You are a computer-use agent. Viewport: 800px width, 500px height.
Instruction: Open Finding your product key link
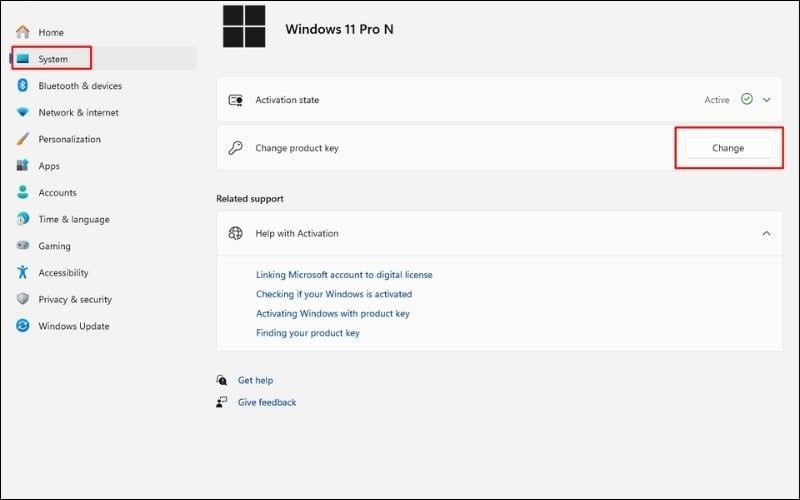tap(308, 333)
